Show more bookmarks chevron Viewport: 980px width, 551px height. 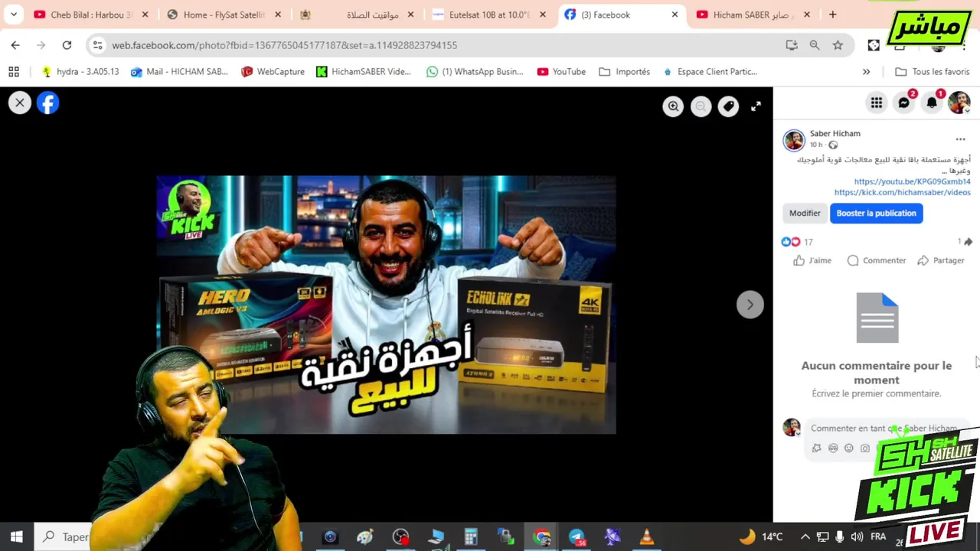[x=866, y=72]
